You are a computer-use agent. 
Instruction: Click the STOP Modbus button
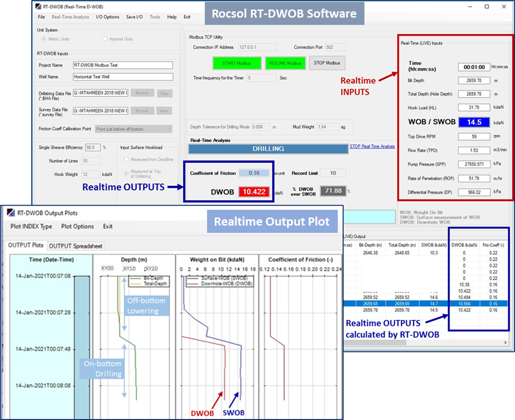click(327, 63)
